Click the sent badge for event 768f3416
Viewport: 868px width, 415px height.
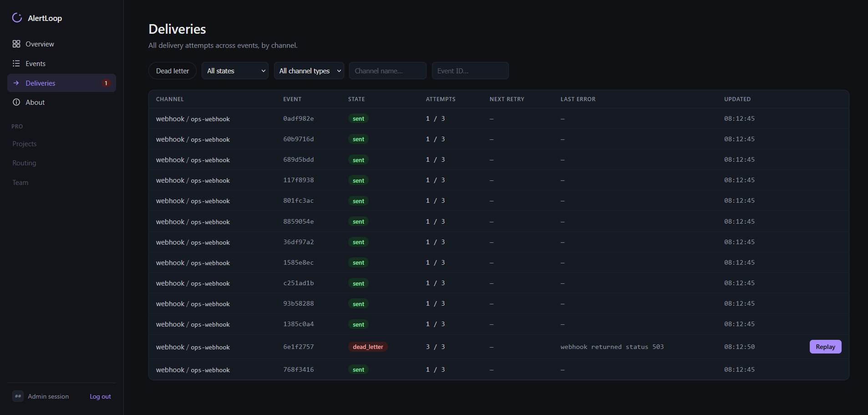(x=358, y=369)
